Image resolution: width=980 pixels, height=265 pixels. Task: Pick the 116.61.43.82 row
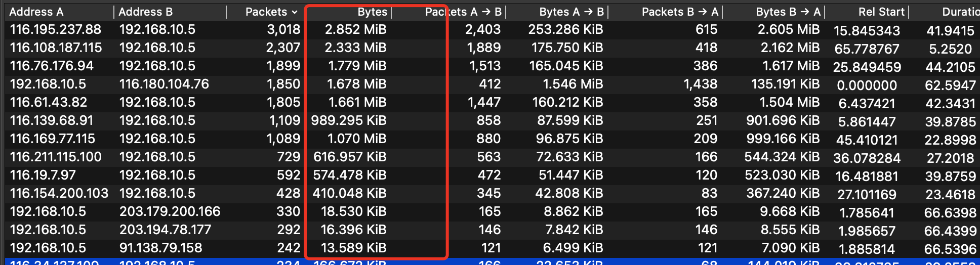49,102
